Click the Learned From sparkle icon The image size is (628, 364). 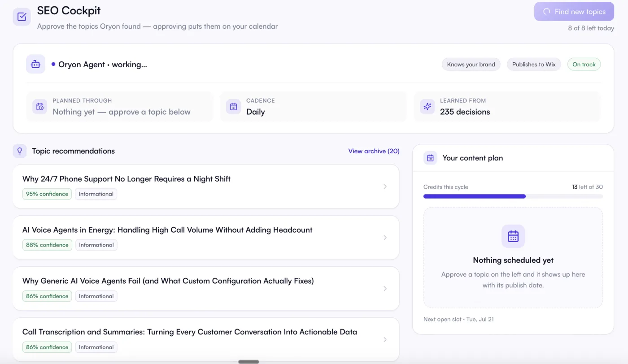point(427,107)
